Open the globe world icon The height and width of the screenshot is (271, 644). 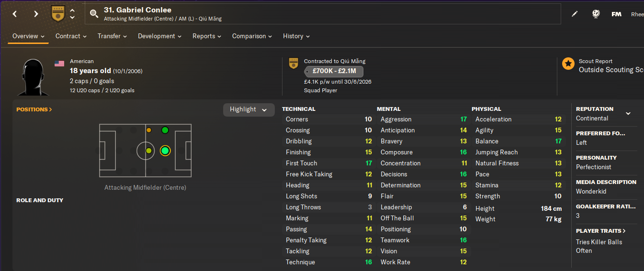[596, 14]
